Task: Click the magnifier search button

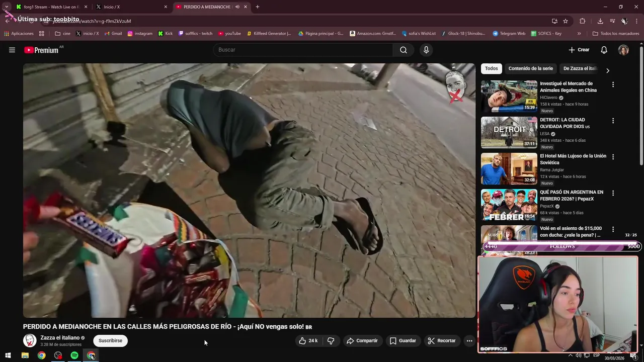Action: coord(404,50)
